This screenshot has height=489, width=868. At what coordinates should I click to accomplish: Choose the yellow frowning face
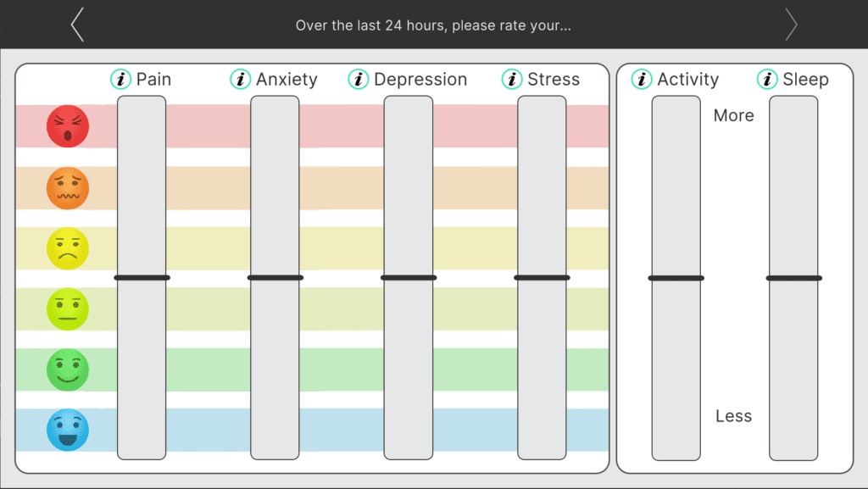(x=68, y=248)
